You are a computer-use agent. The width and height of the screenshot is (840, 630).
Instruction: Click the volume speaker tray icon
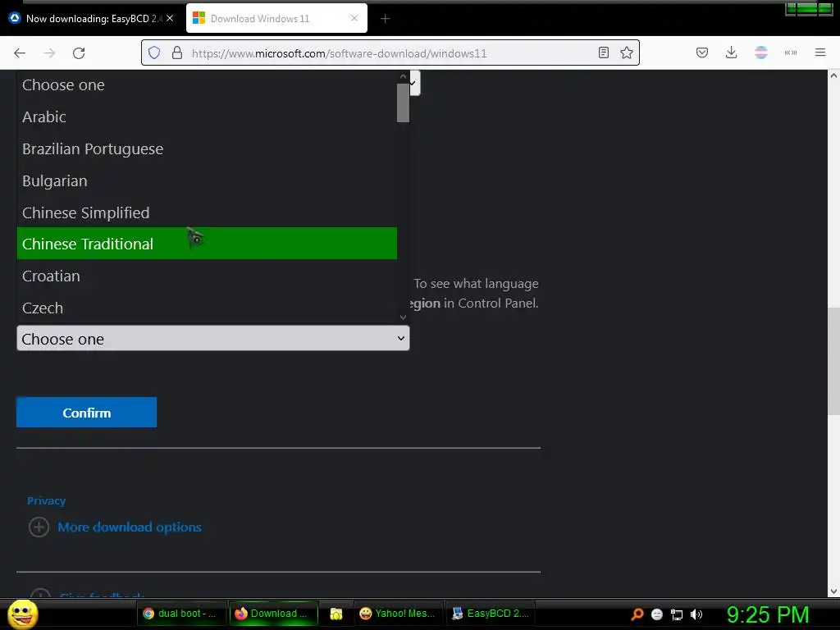coord(696,614)
